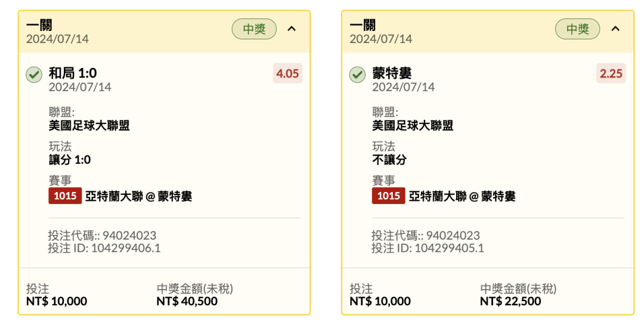Click the 2.25 odds badge

(x=611, y=73)
